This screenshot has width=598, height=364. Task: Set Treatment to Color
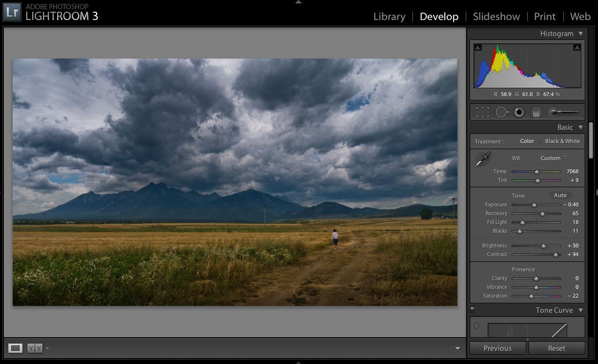[527, 141]
